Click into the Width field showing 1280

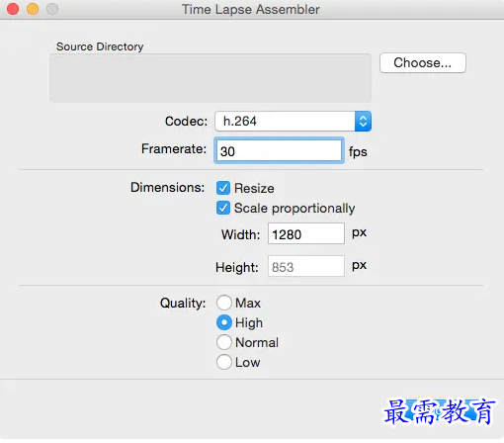(306, 233)
